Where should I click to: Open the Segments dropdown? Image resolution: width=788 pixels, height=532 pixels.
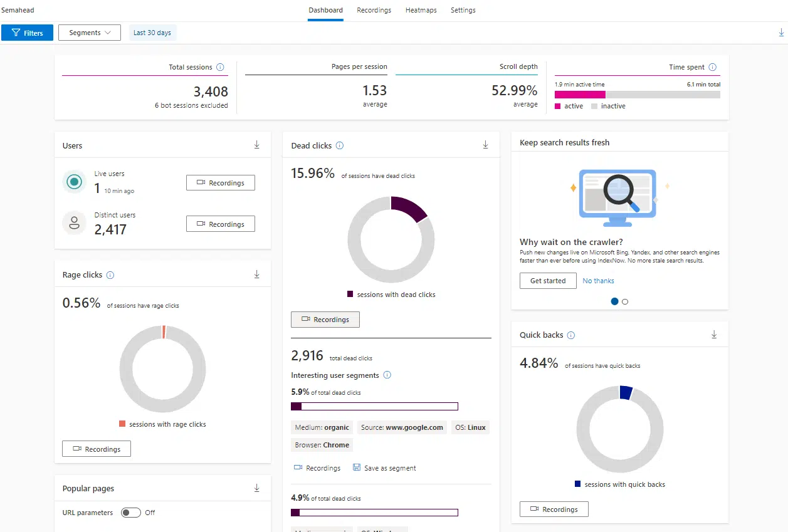pyautogui.click(x=90, y=33)
